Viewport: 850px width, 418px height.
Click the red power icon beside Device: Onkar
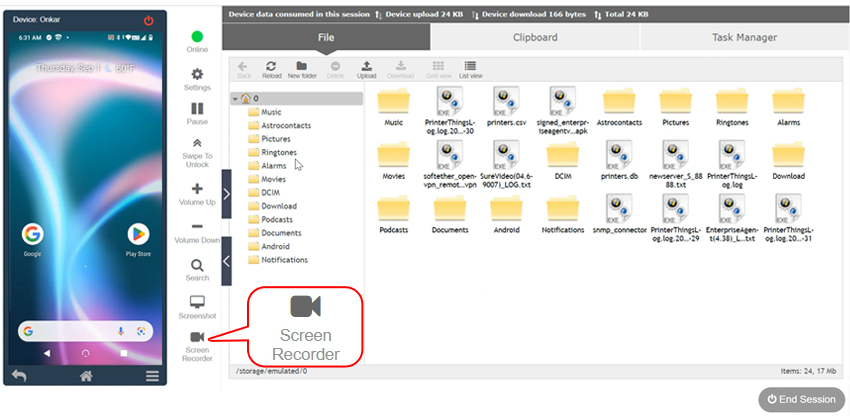pos(149,21)
